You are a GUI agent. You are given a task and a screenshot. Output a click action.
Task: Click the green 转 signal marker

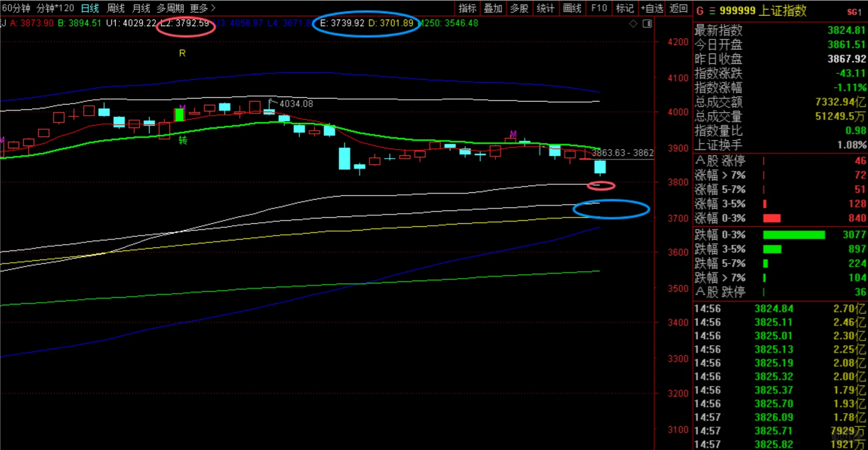point(183,140)
